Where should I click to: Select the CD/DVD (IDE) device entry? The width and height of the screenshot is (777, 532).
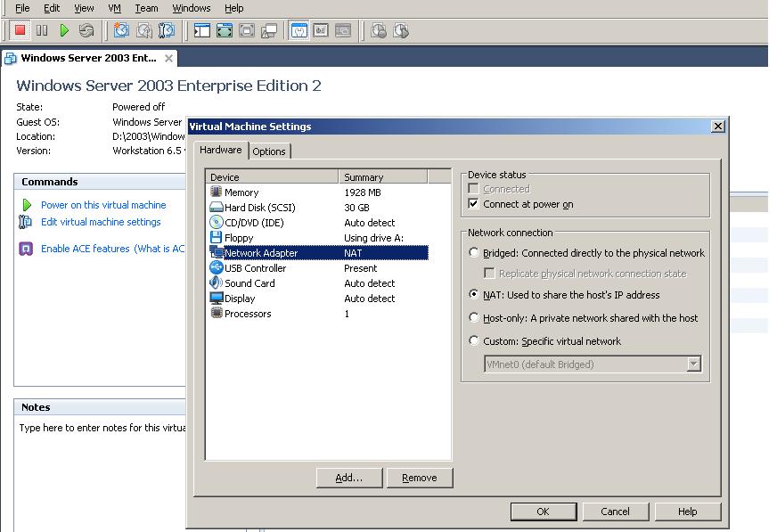[253, 223]
